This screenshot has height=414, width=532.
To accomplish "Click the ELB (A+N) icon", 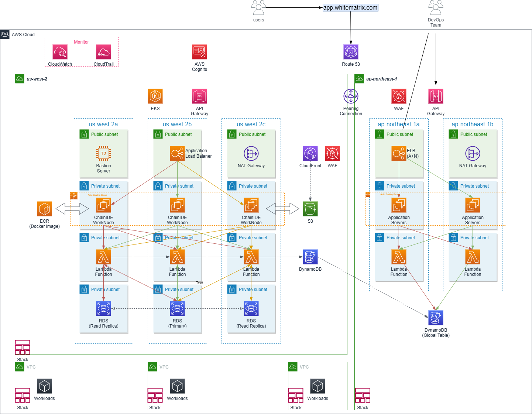I will click(399, 154).
